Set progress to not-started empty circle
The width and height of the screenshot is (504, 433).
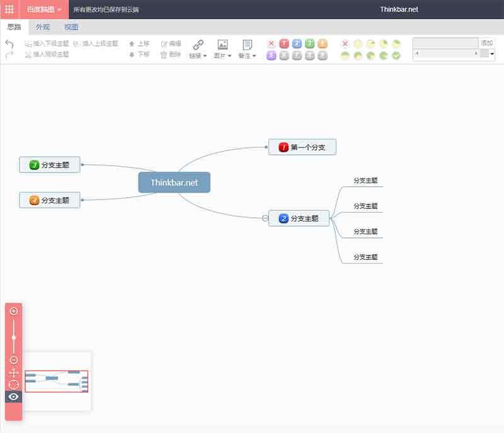358,43
